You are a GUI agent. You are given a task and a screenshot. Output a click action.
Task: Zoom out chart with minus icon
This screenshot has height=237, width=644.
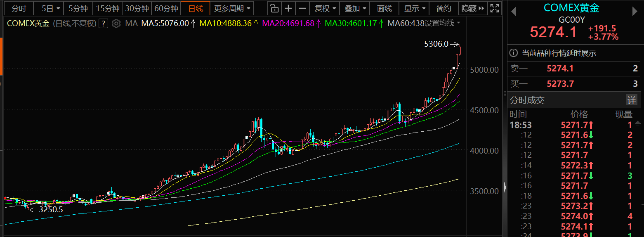point(302,8)
